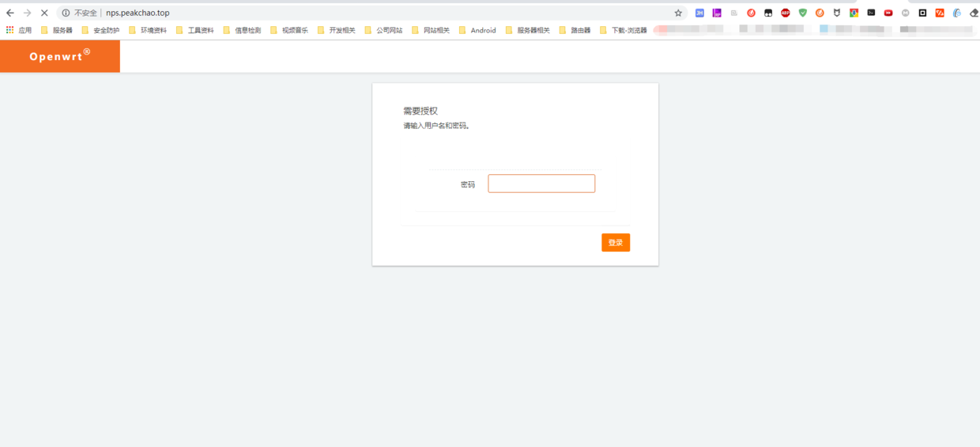Screen dimensions: 980x447
Task: Open the 安全防护 bookmark folder
Action: (100, 30)
